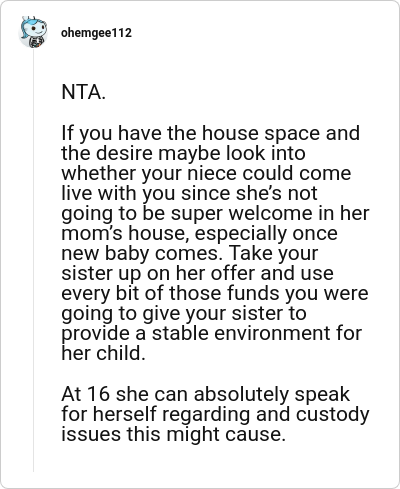Click the line starting "If you have the house"

click(x=211, y=133)
